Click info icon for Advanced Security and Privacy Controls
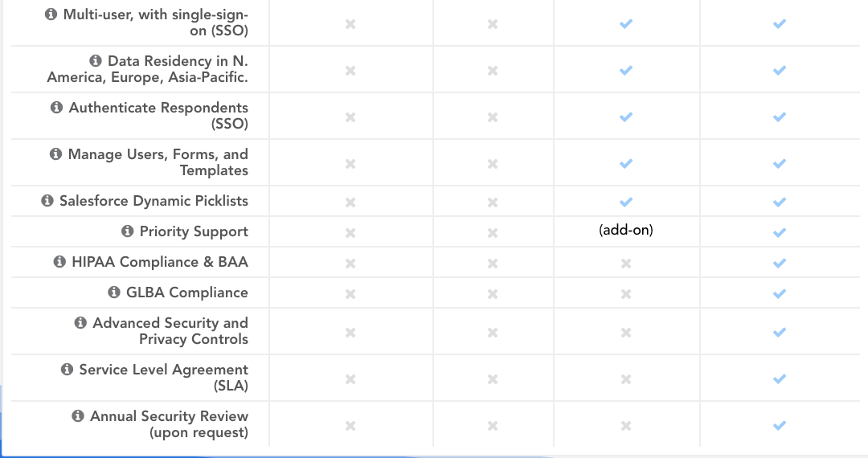 (80, 323)
